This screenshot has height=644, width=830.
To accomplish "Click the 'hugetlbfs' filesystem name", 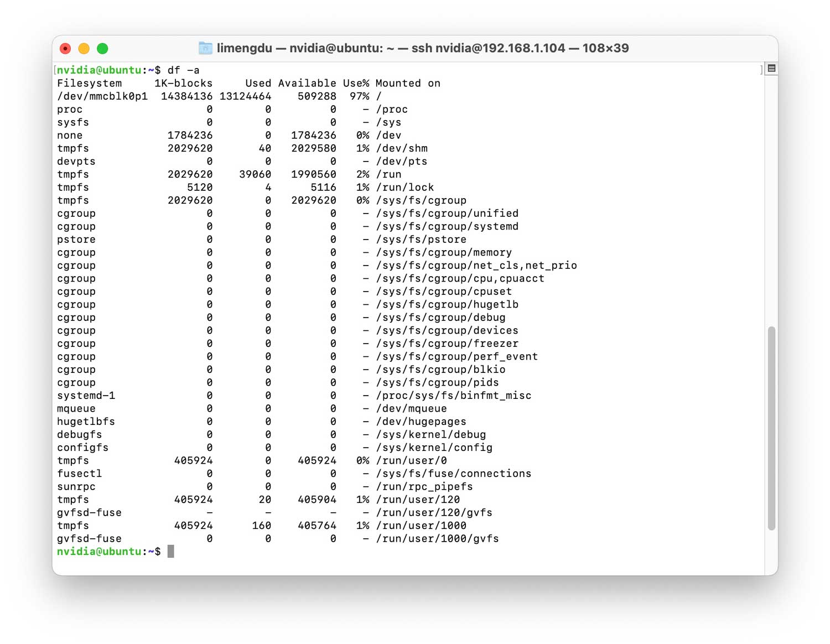I will pos(86,422).
